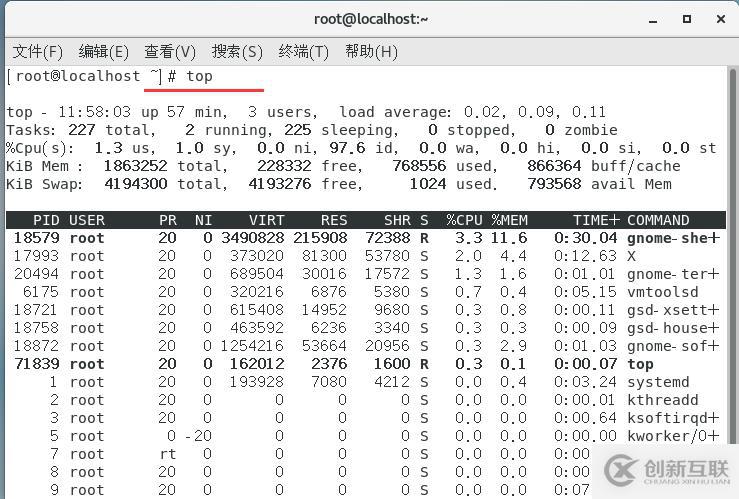739x499 pixels.
Task: Click PID 17993 in process list
Action: pyautogui.click(x=36, y=256)
